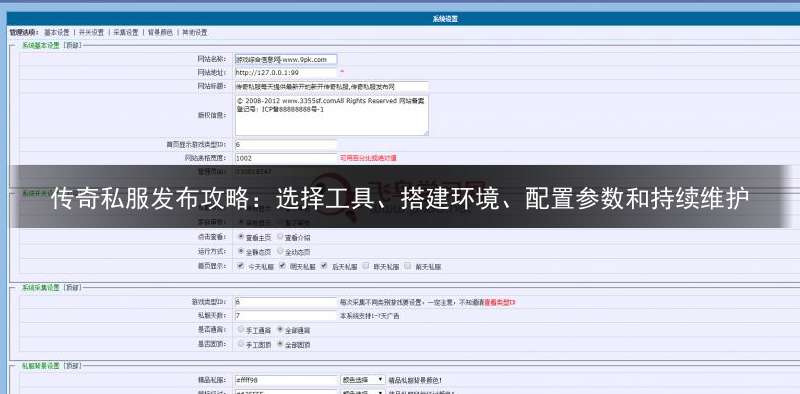The image size is (800, 394).
Task: Focus the 首页显示游戏类型ID field
Action: coord(286,144)
